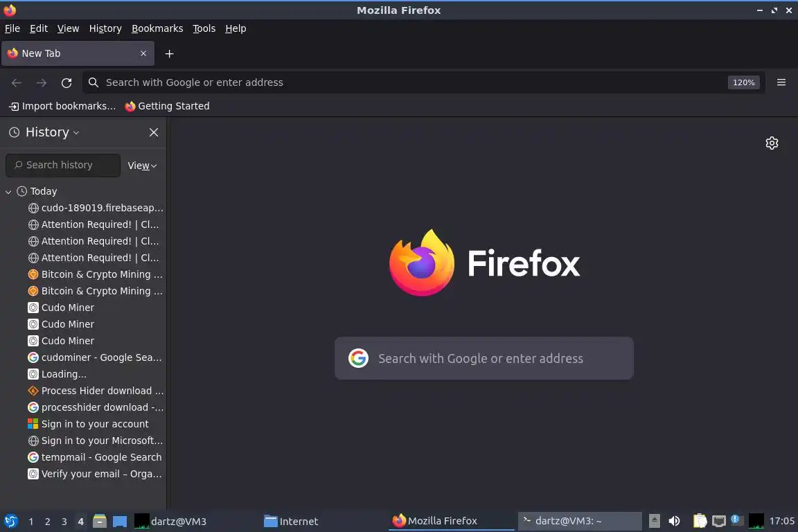Viewport: 798px width, 532px height.
Task: Open Getting Started bookmark
Action: tap(168, 106)
